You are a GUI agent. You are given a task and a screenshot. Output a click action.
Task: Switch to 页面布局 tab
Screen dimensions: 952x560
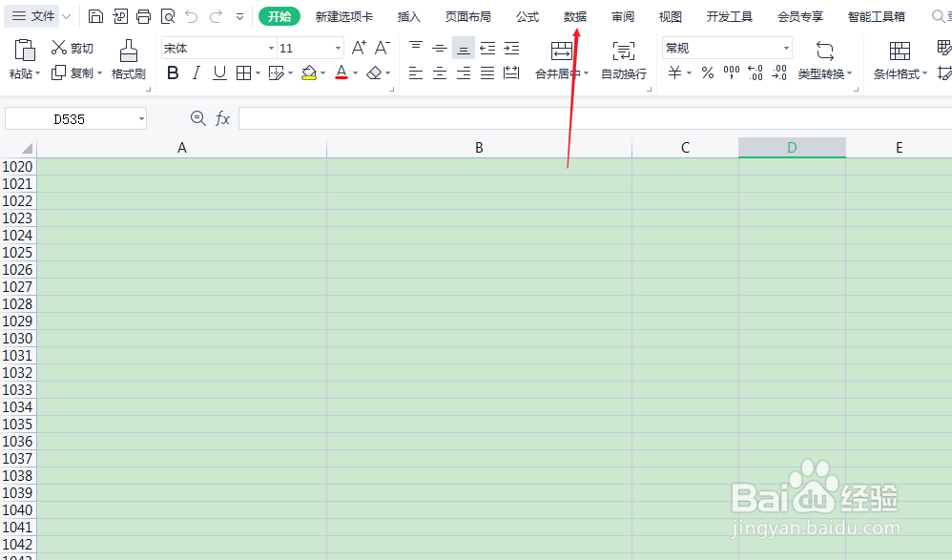[467, 16]
